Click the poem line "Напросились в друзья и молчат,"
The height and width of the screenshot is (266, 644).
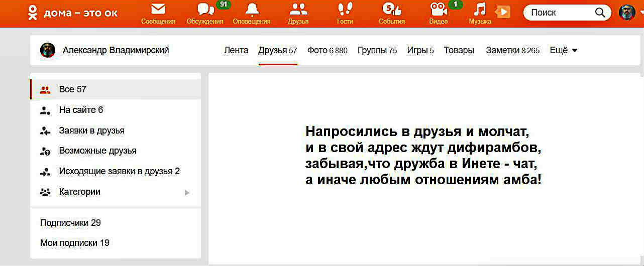[x=418, y=132]
